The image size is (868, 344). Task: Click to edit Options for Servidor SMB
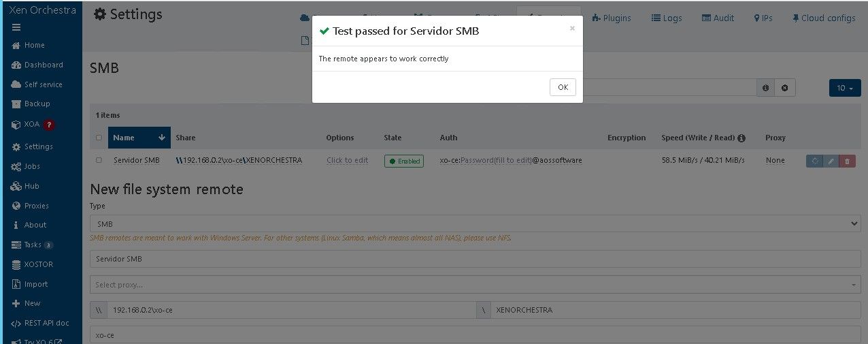click(x=347, y=160)
